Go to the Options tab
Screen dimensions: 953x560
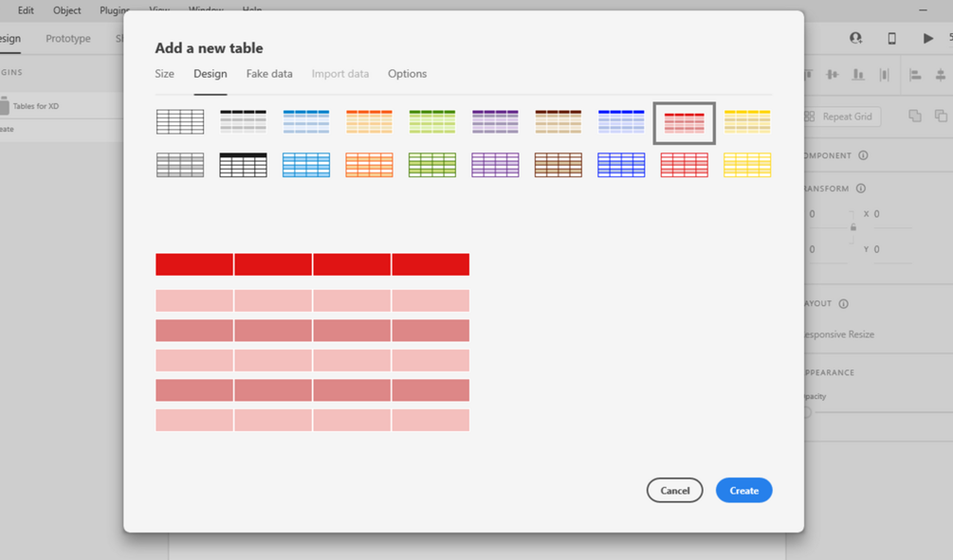point(407,74)
